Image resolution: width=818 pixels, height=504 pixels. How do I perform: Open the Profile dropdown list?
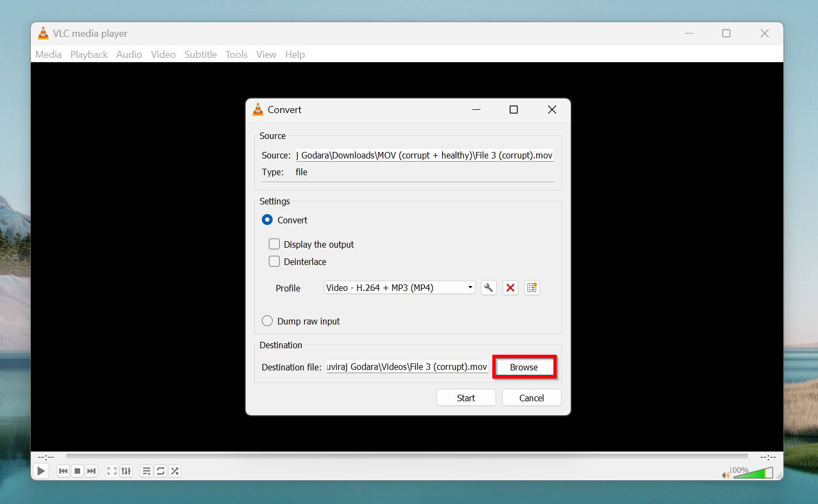point(469,287)
